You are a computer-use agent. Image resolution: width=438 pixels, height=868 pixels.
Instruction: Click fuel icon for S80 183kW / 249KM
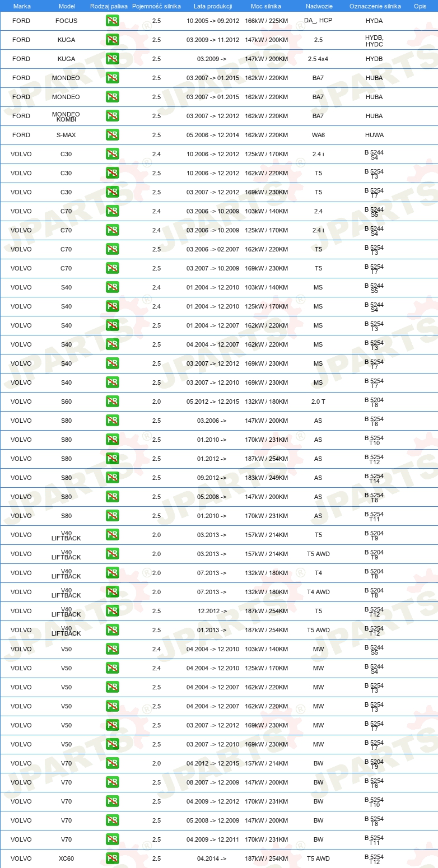click(x=112, y=478)
